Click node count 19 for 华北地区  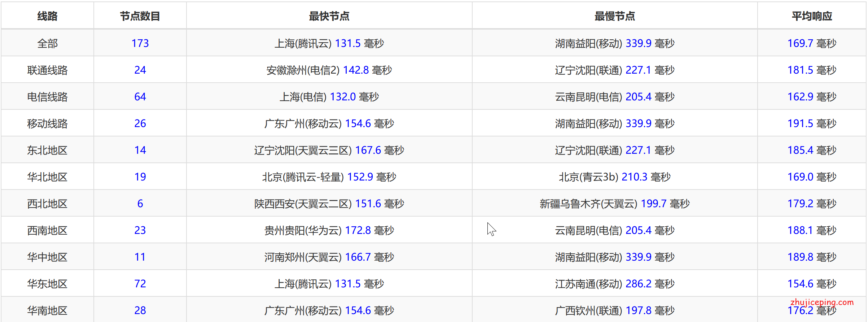click(140, 177)
